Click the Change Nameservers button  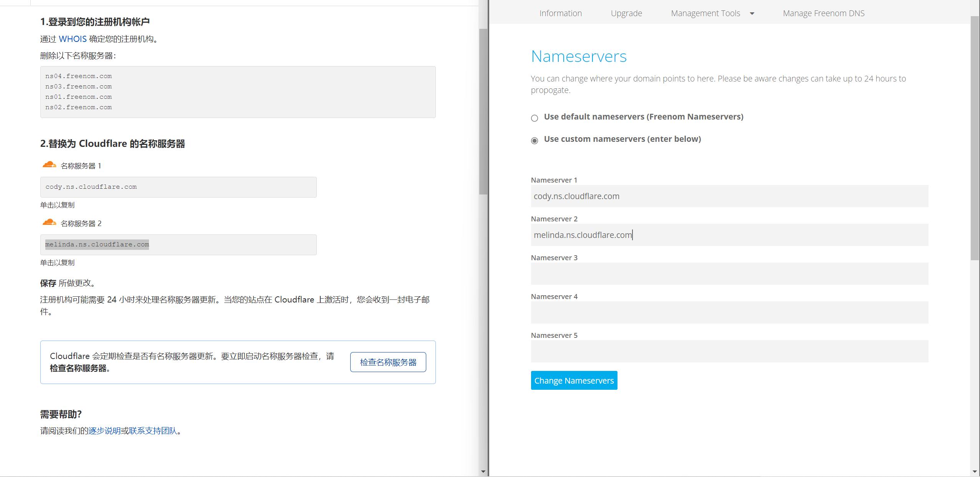pyautogui.click(x=573, y=380)
